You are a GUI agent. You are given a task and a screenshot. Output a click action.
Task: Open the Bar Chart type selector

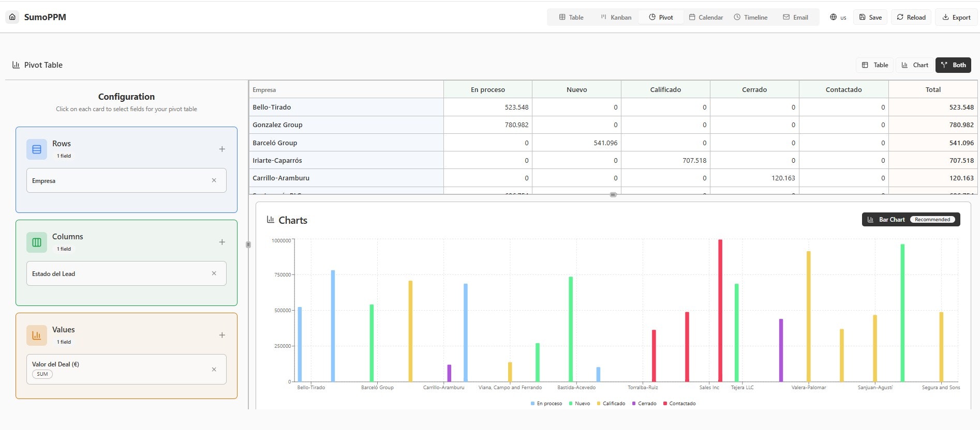click(x=911, y=220)
